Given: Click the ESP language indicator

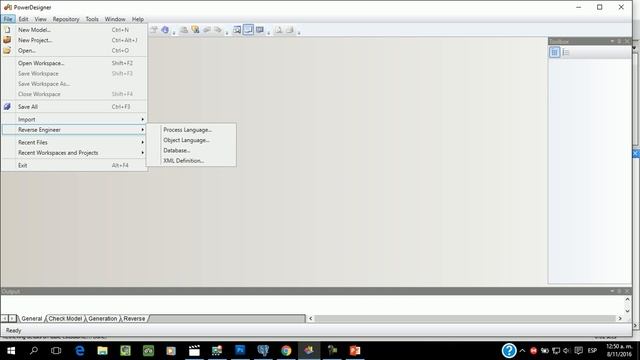Looking at the screenshot, I should (x=592, y=351).
